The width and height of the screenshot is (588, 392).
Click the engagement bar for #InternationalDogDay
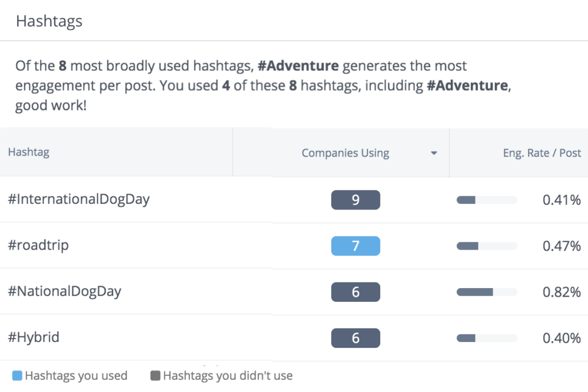tap(486, 200)
